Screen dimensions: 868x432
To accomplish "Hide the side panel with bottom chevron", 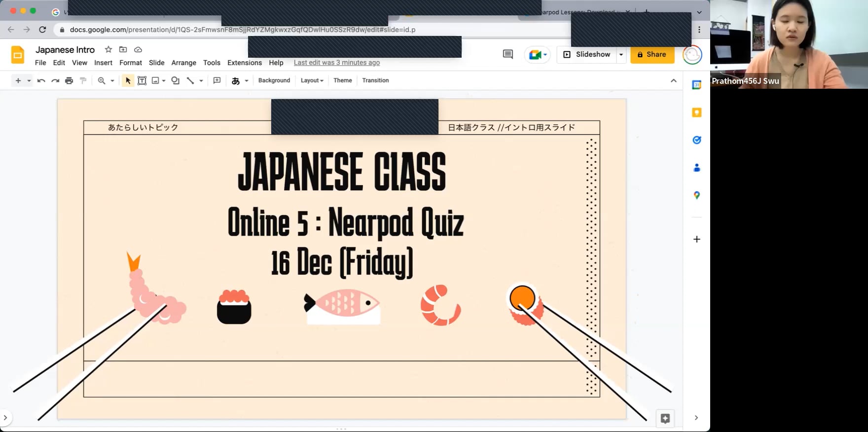I will click(x=696, y=418).
